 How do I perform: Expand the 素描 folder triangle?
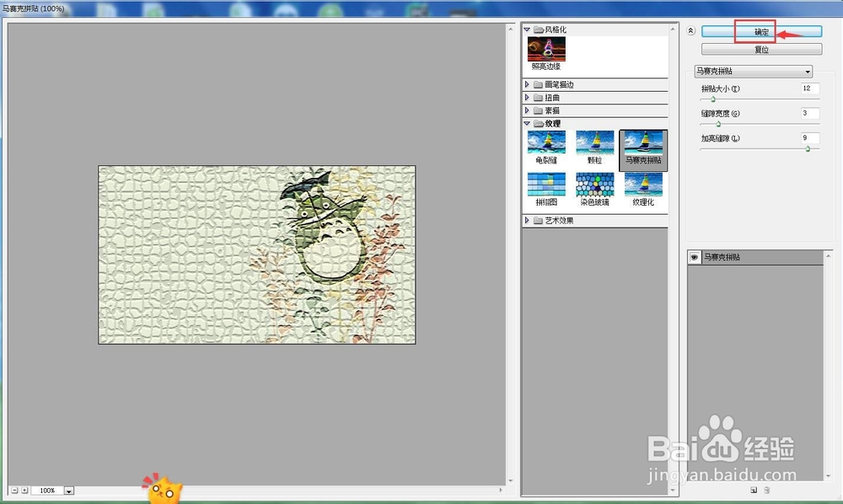click(527, 110)
